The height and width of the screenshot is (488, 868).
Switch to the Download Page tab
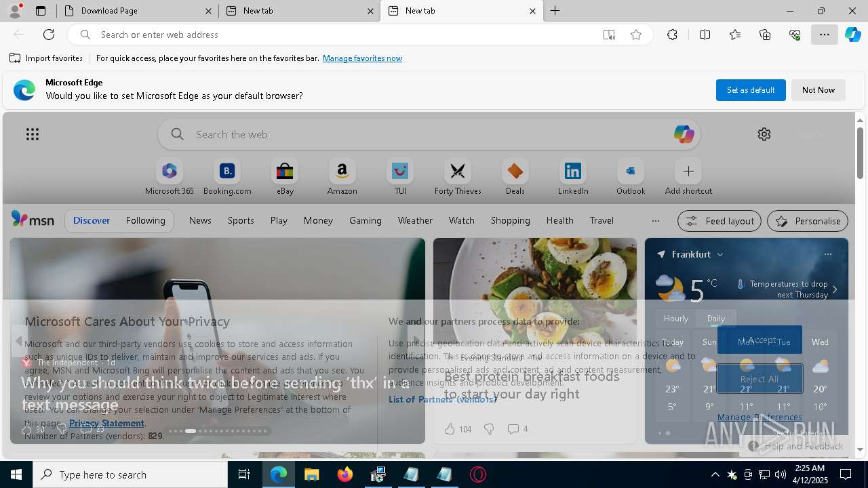pyautogui.click(x=138, y=11)
